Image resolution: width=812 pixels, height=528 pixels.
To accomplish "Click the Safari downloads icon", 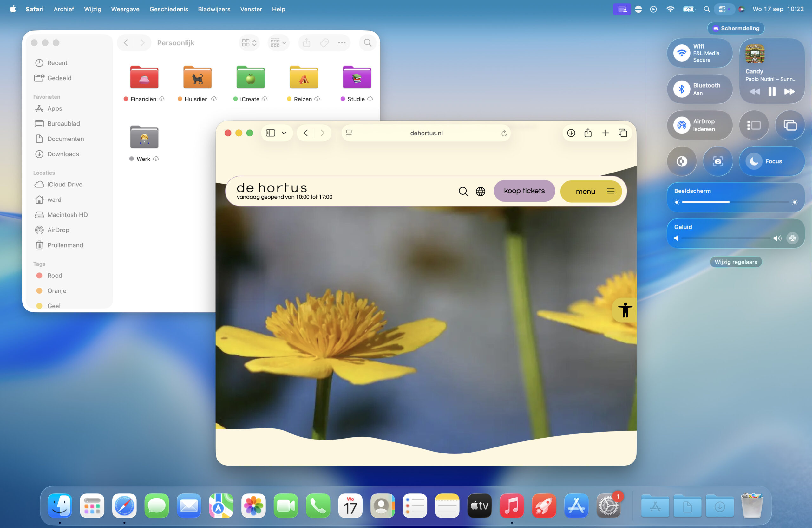I will [x=571, y=133].
